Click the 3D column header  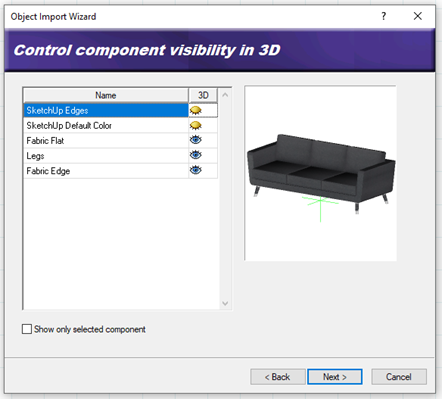(203, 95)
